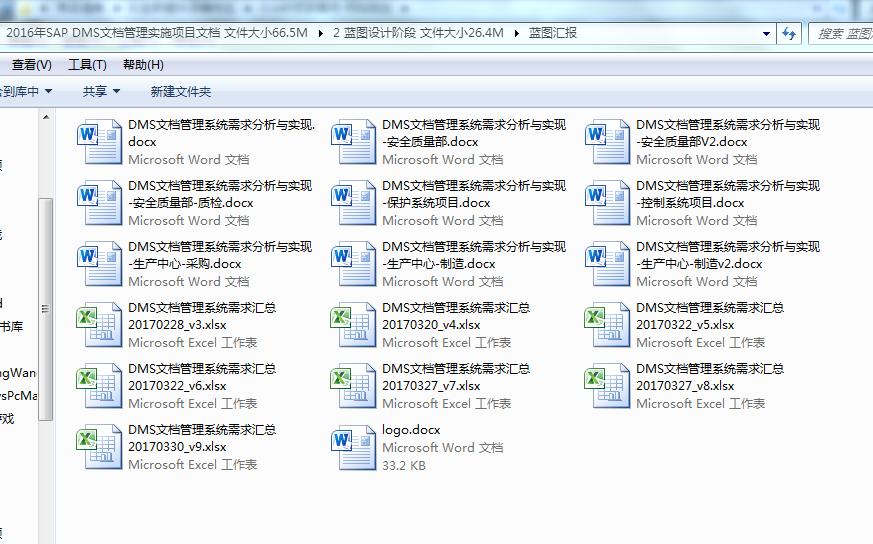Click the 20170322_v5.xlsx Excel icon
873x544 pixels.
(x=608, y=325)
